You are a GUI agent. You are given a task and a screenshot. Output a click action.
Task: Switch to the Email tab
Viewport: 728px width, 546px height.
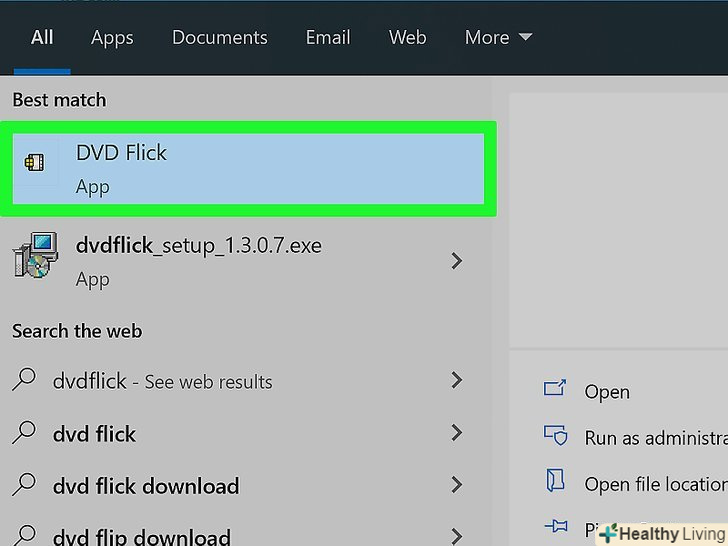328,37
